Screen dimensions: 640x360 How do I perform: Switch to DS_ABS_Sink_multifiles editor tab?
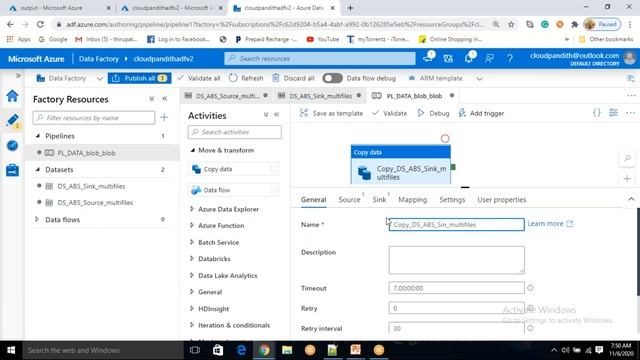coord(320,96)
